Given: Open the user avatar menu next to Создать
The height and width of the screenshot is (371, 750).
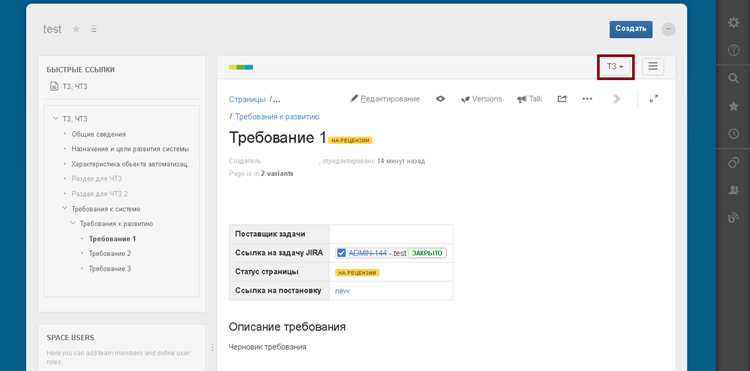Looking at the screenshot, I should click(x=668, y=29).
